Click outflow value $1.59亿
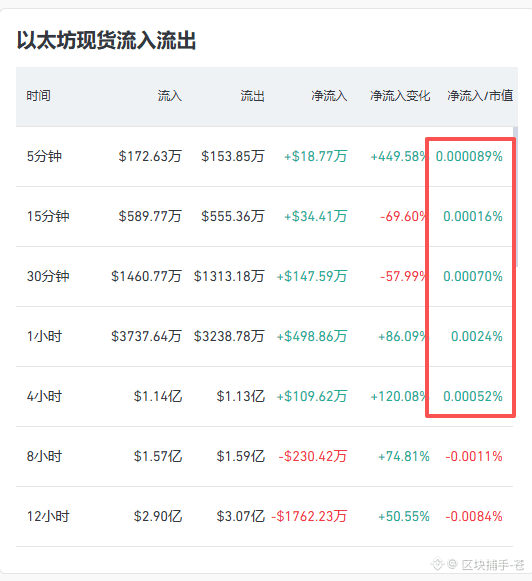This screenshot has height=581, width=532. (240, 456)
